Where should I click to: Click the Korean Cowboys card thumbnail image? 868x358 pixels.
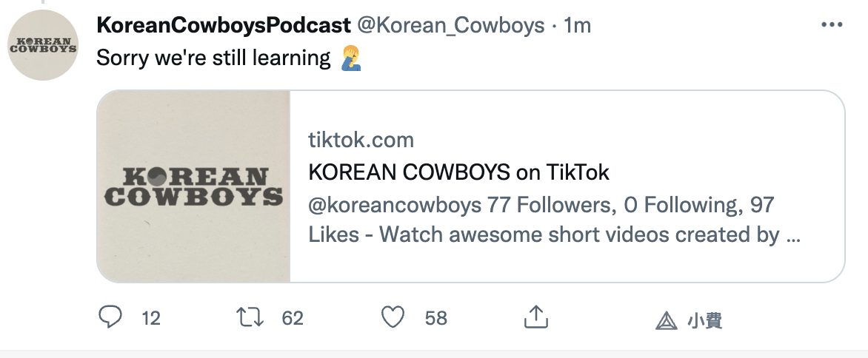pos(193,186)
